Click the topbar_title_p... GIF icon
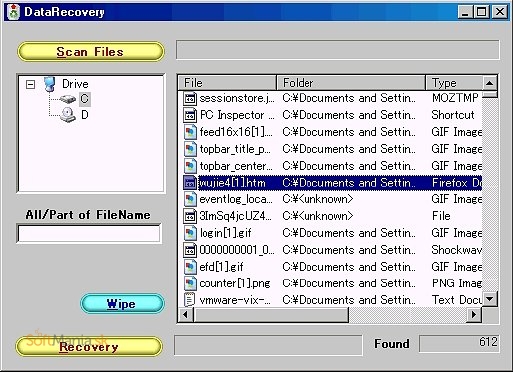The width and height of the screenshot is (513, 372). point(190,149)
